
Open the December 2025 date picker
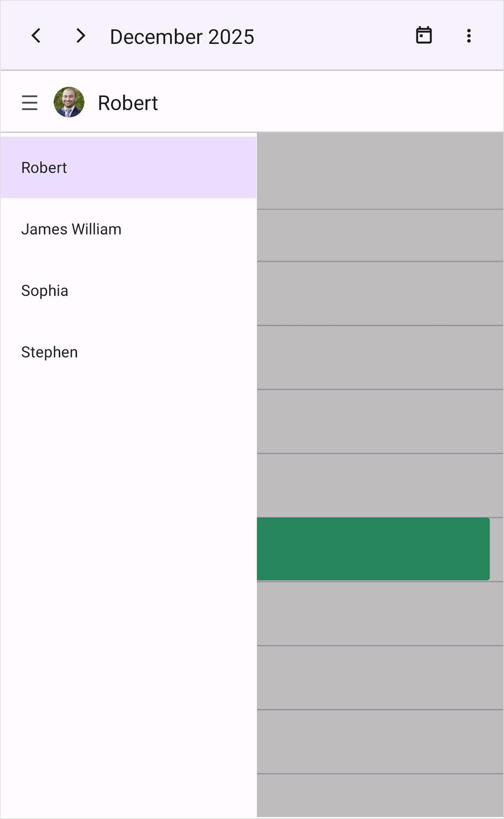pos(182,37)
